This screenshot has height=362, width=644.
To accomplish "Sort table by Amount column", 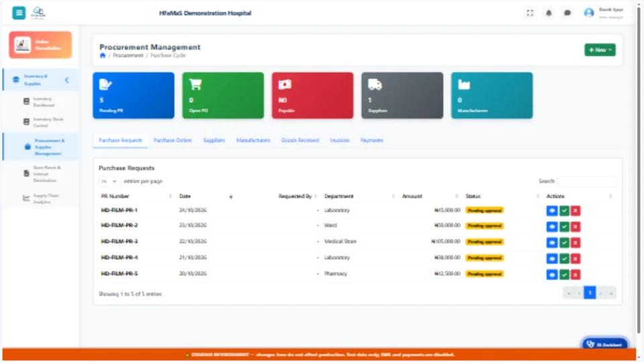I will 429,196.
